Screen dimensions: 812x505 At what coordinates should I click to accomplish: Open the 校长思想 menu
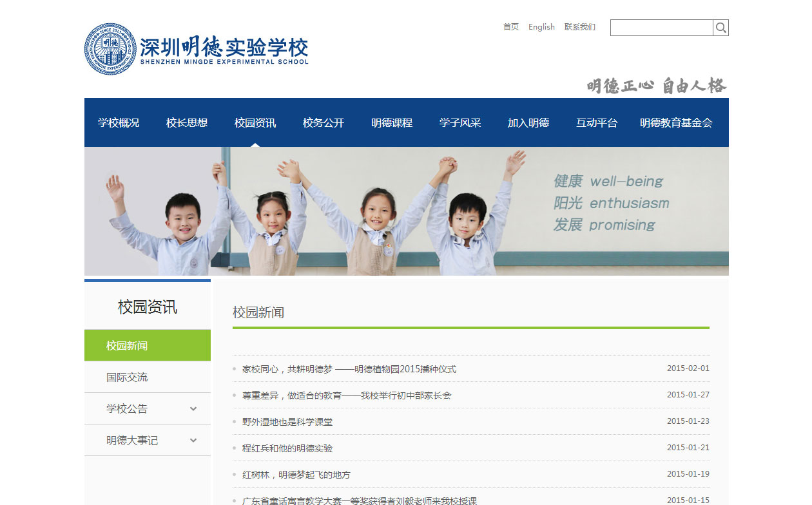187,122
